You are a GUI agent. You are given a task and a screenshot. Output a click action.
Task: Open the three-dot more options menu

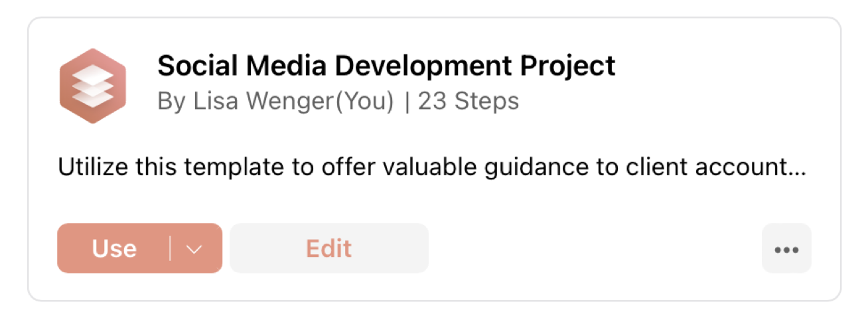pos(786,248)
